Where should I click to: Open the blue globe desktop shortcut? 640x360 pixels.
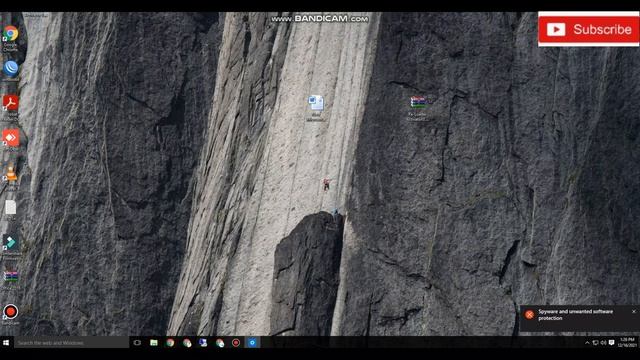(x=11, y=68)
